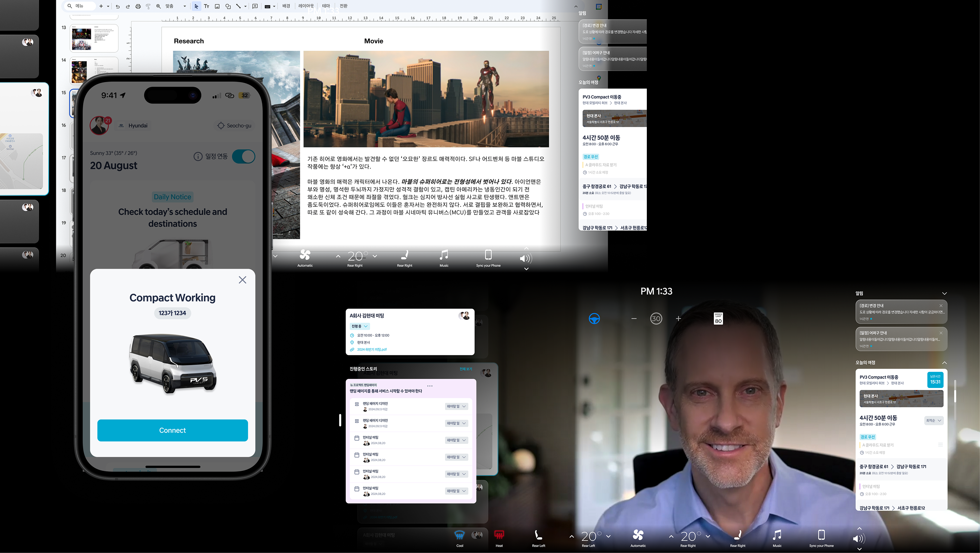980x553 pixels.
Task: Toggle the Cool defrost control
Action: [x=460, y=535]
